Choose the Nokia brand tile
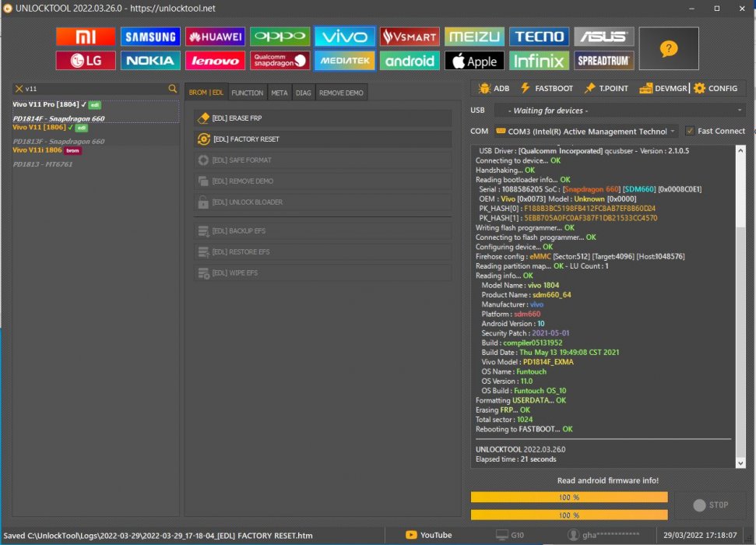The height and width of the screenshot is (545, 756). pyautogui.click(x=150, y=61)
